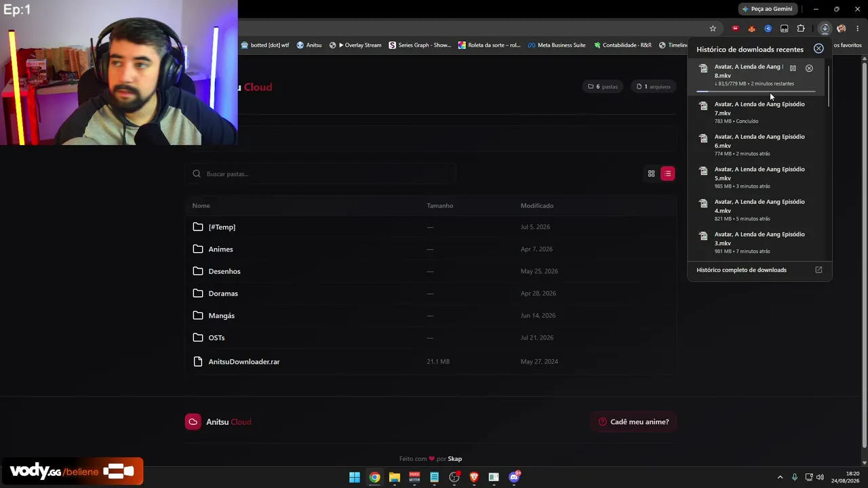Viewport: 868px width, 488px height.
Task: Click the downloads popup scrollbar
Action: tap(828, 86)
